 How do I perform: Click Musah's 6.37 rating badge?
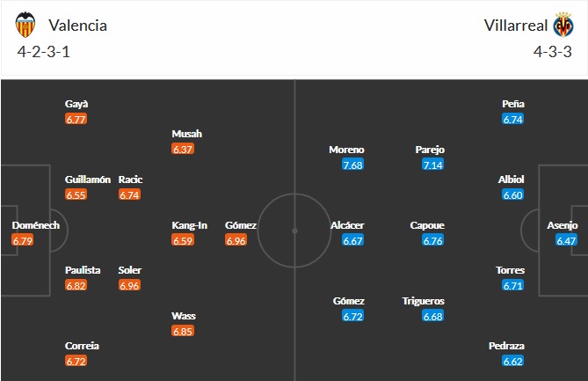tap(183, 149)
